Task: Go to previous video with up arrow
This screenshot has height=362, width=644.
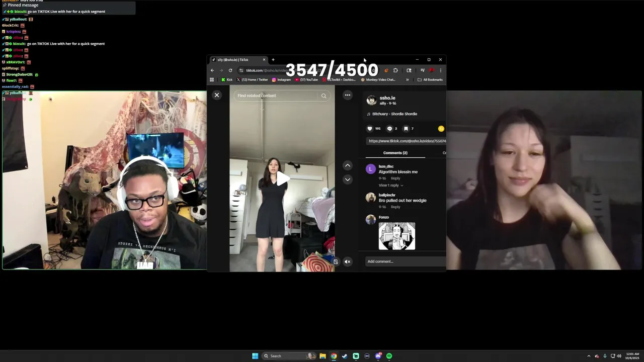Action: 347,165
